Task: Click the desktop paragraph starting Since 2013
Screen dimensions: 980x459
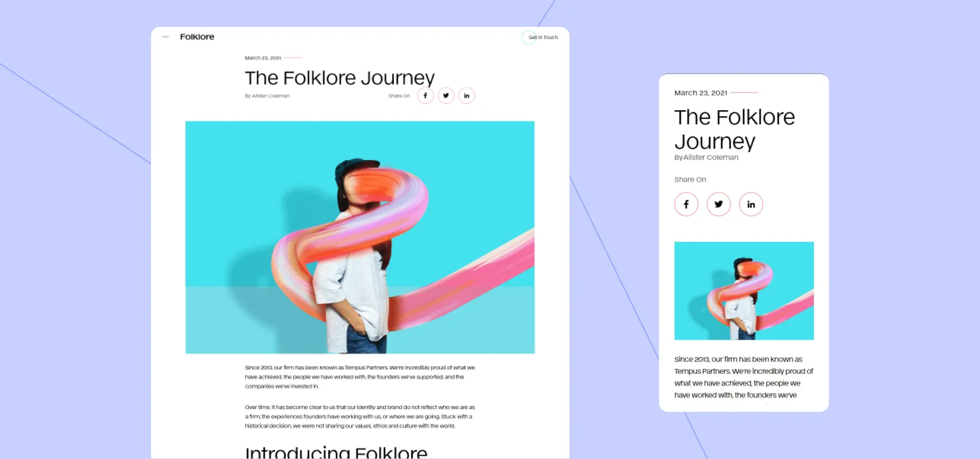Action: coord(360,377)
